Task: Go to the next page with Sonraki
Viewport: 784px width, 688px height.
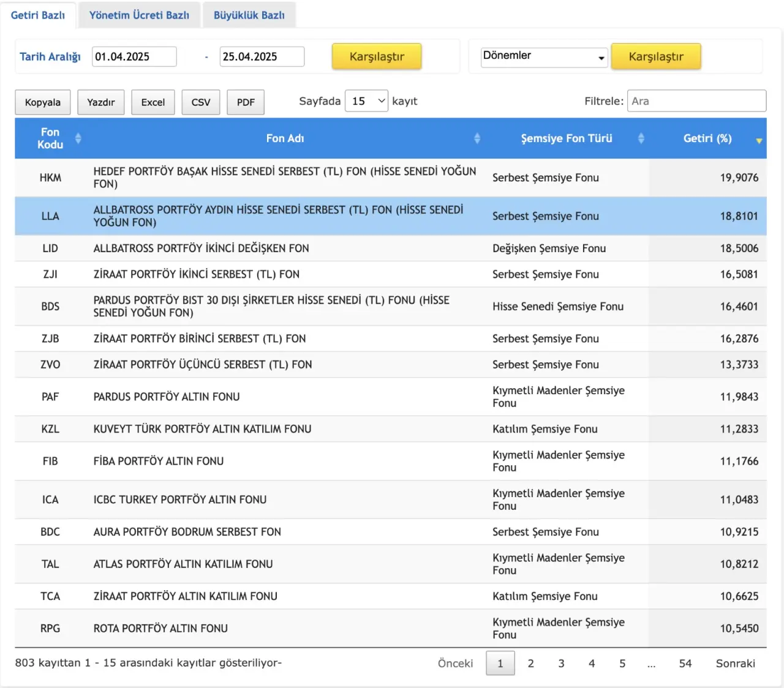Action: click(x=735, y=664)
